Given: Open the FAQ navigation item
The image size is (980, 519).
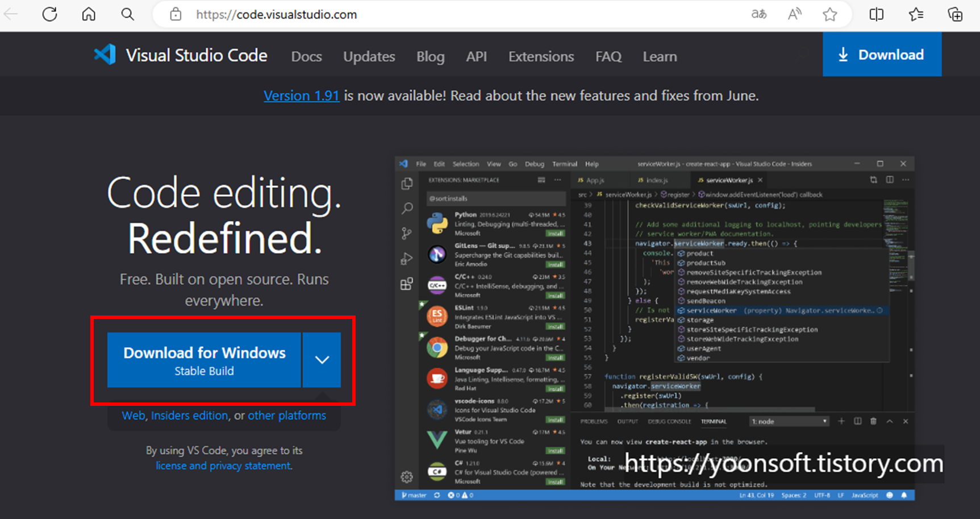Looking at the screenshot, I should 608,56.
